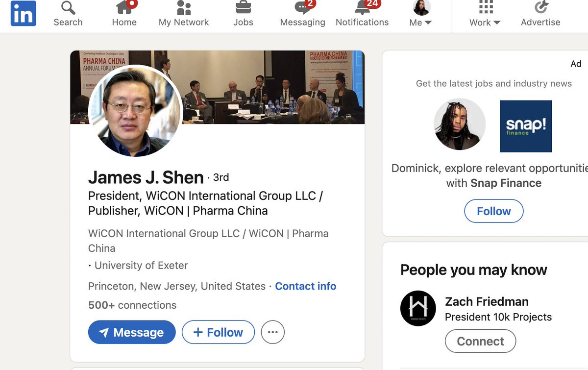
Task: Click the Advertise icon
Action: pos(540,9)
